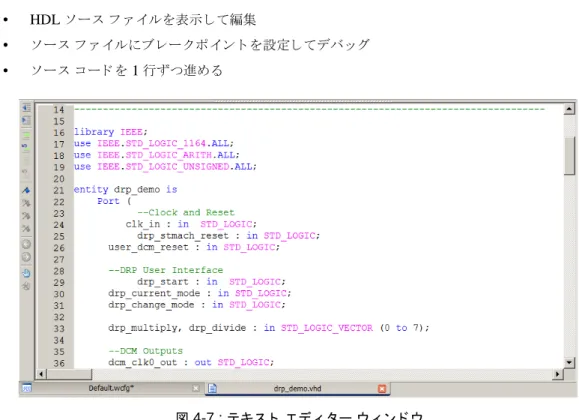Viewport: 579px width, 420px height.
Task: Click the horizontal scrollbar left arrow
Action: coord(41,374)
